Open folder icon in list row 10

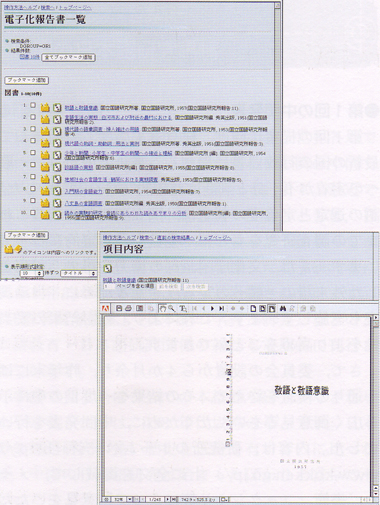(x=45, y=215)
